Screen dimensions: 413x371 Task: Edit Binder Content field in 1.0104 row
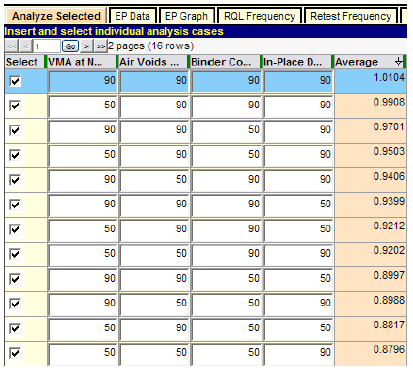click(x=227, y=81)
